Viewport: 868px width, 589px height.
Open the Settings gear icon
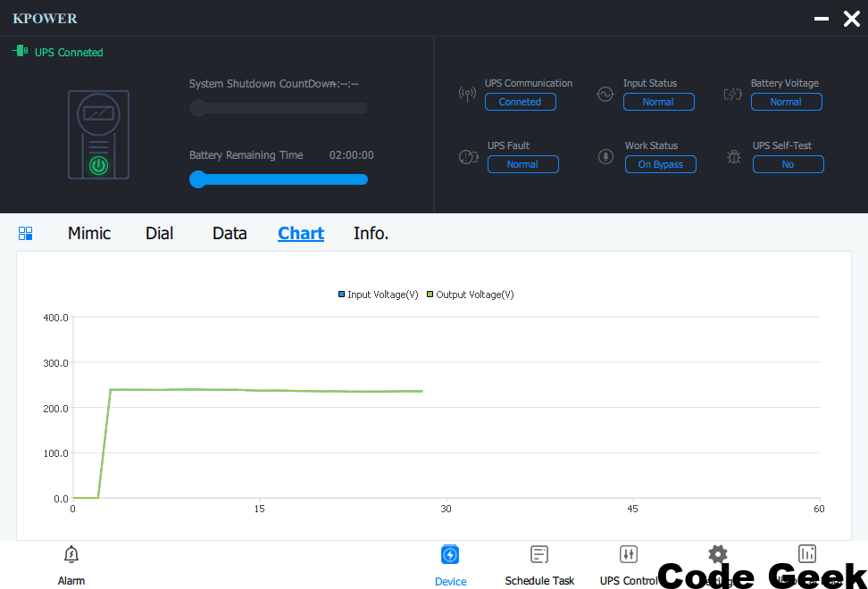(x=717, y=554)
